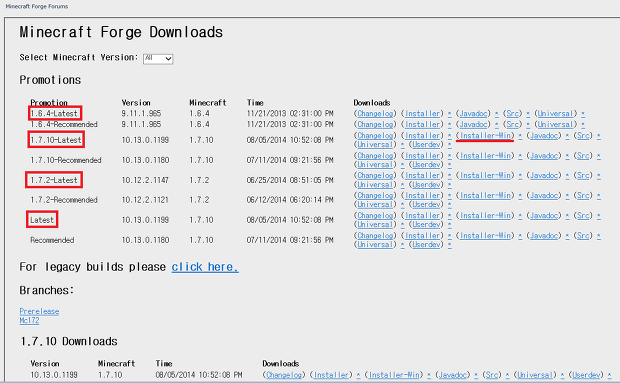Screen dimensions: 620x383
Task: Select the 1.7.2-Latest promotion label
Action: coord(54,180)
